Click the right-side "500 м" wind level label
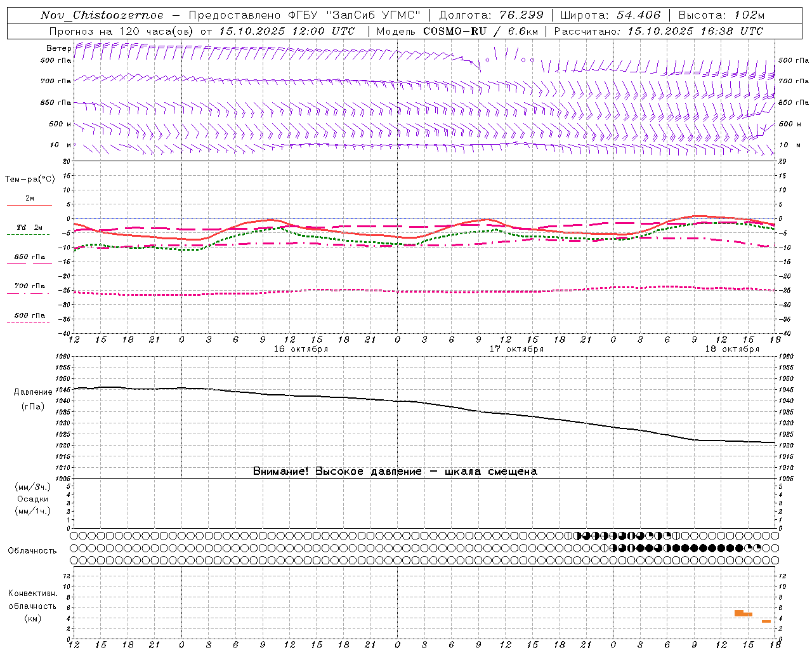The width and height of the screenshot is (812, 650). [789, 124]
